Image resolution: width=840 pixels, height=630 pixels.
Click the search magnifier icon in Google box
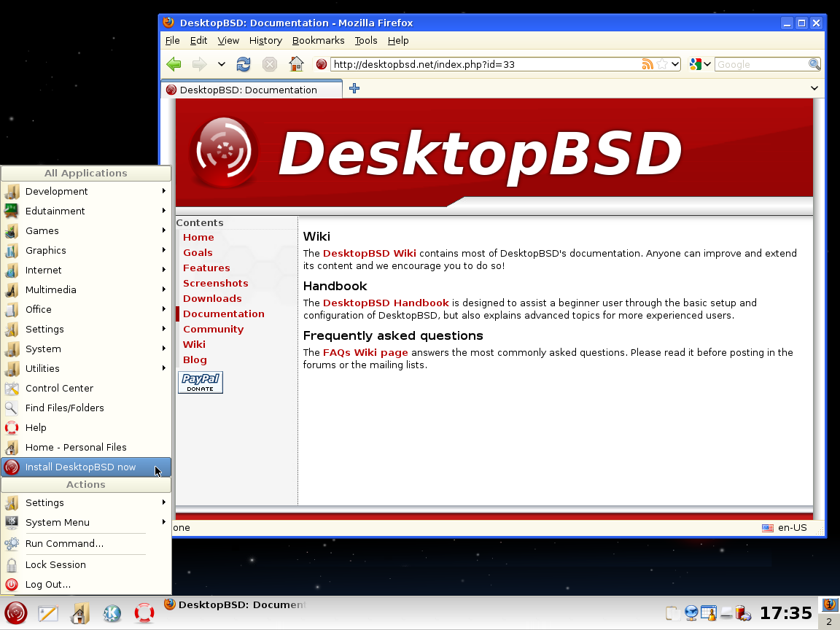point(814,64)
